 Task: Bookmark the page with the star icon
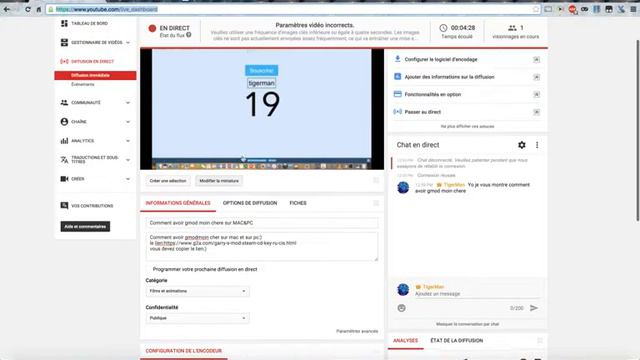click(536, 9)
